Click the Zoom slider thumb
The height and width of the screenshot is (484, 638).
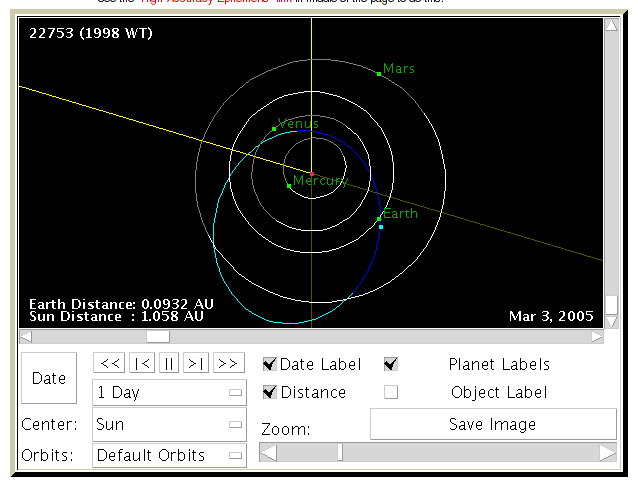340,453
